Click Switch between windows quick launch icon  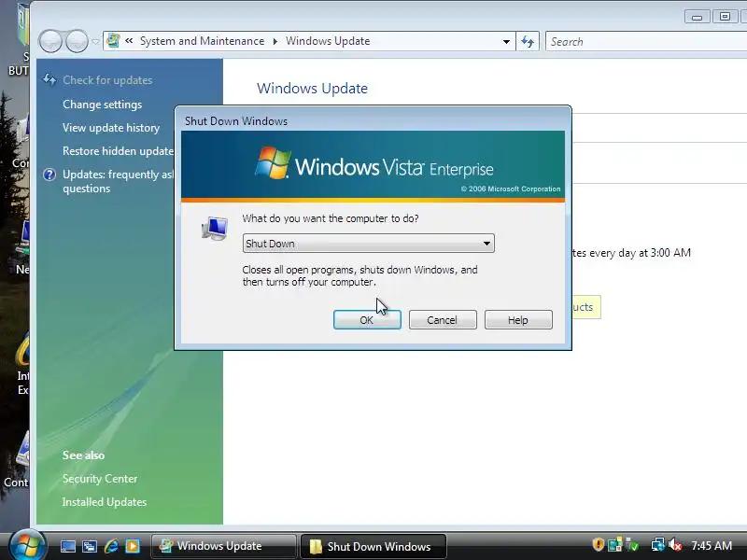[x=90, y=546]
